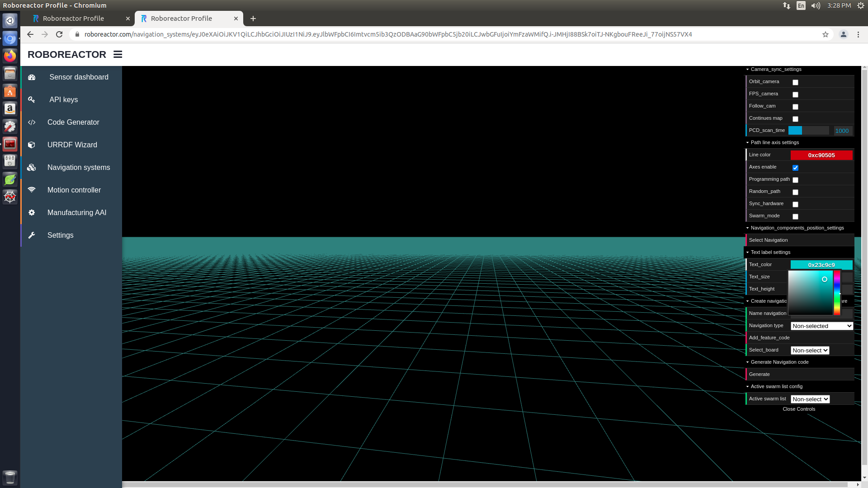Viewport: 868px width, 488px height.
Task: Open the Chromium profile avatar menu
Action: [x=844, y=34]
